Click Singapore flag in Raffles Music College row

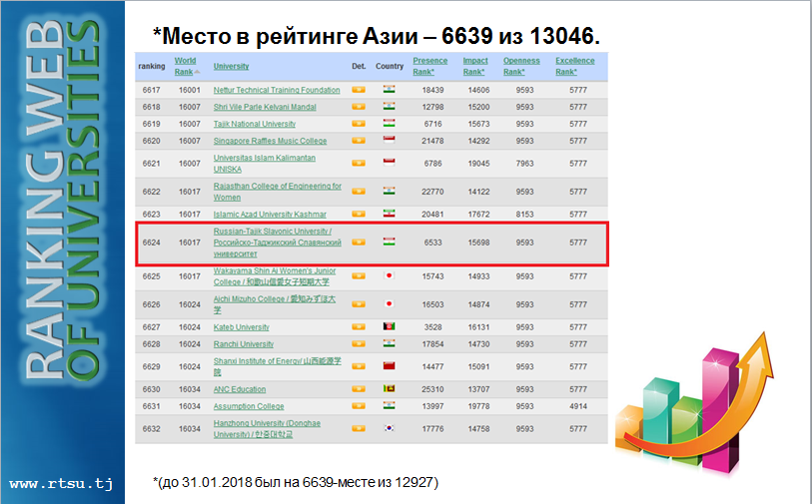pos(389,140)
